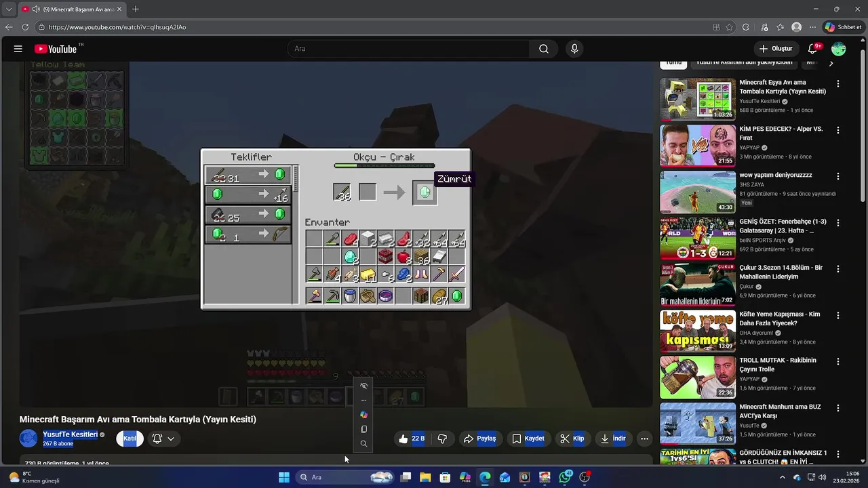The height and width of the screenshot is (488, 868).
Task: Open more actions menu beside İndir
Action: tap(644, 439)
